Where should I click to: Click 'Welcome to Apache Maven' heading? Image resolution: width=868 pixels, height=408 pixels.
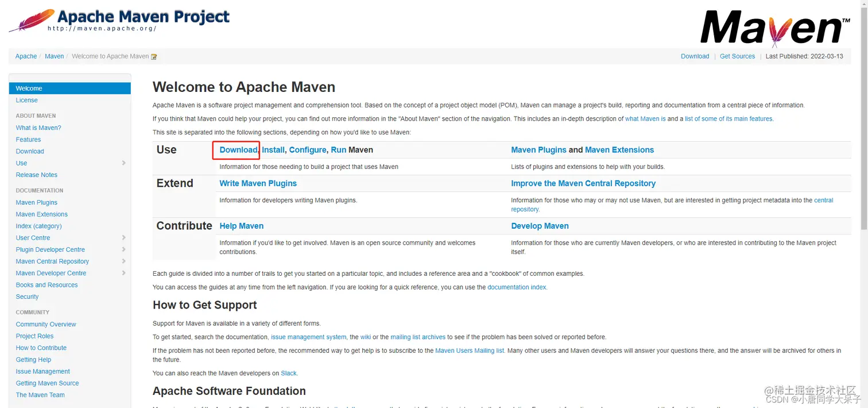[x=244, y=87]
